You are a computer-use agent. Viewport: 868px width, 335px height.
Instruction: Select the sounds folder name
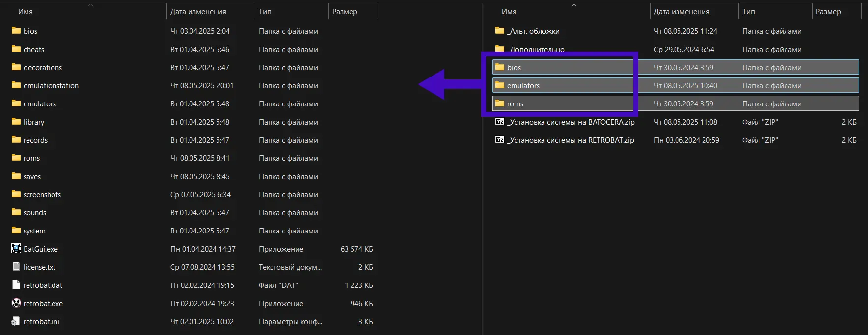(x=35, y=212)
